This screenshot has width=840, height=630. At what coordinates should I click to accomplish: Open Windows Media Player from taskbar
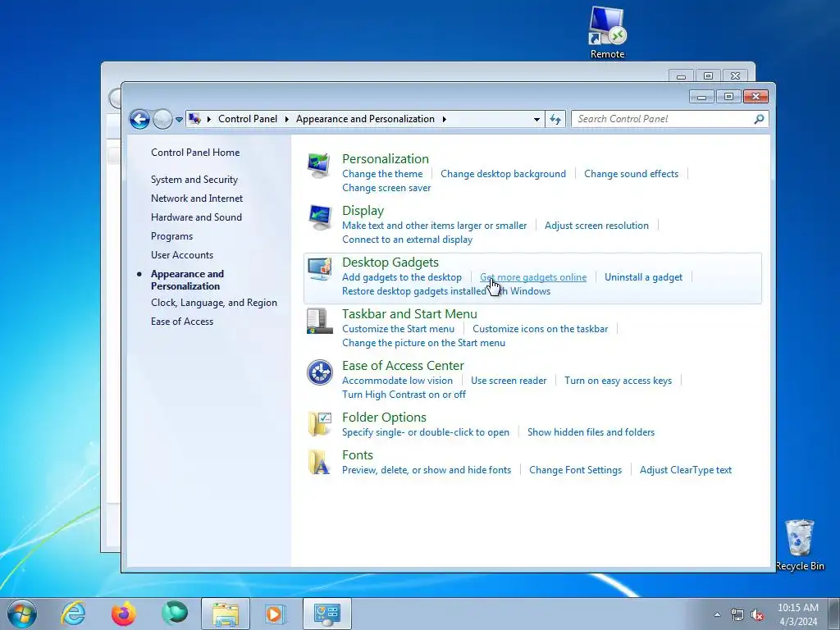[x=276, y=614]
